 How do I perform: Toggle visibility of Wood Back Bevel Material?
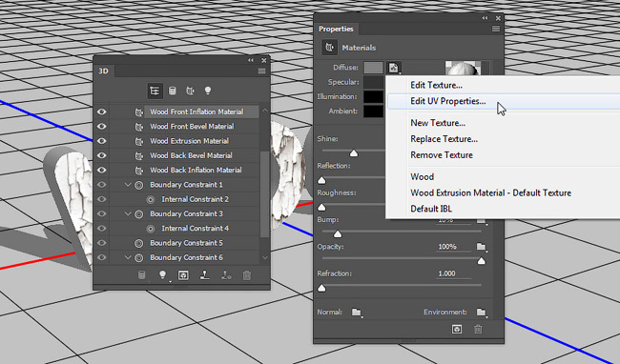pos(102,155)
